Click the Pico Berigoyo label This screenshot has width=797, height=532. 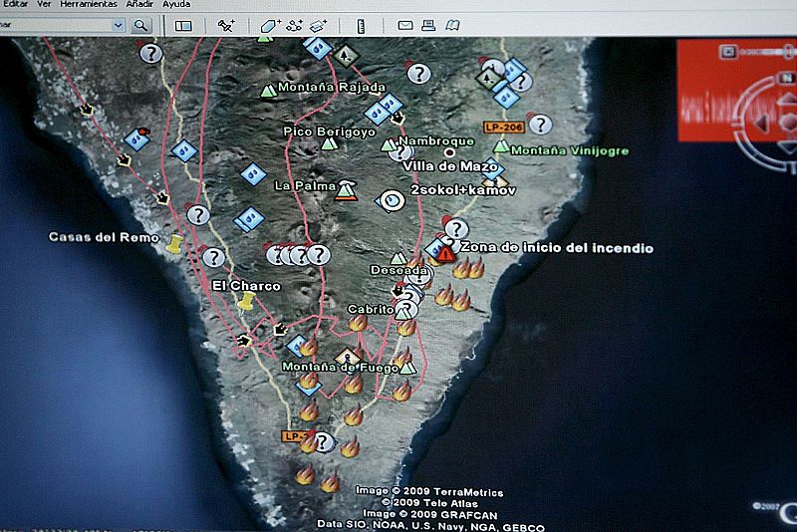(330, 132)
